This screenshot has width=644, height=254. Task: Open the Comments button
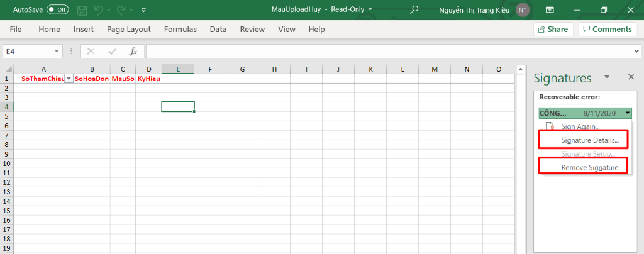[606, 29]
